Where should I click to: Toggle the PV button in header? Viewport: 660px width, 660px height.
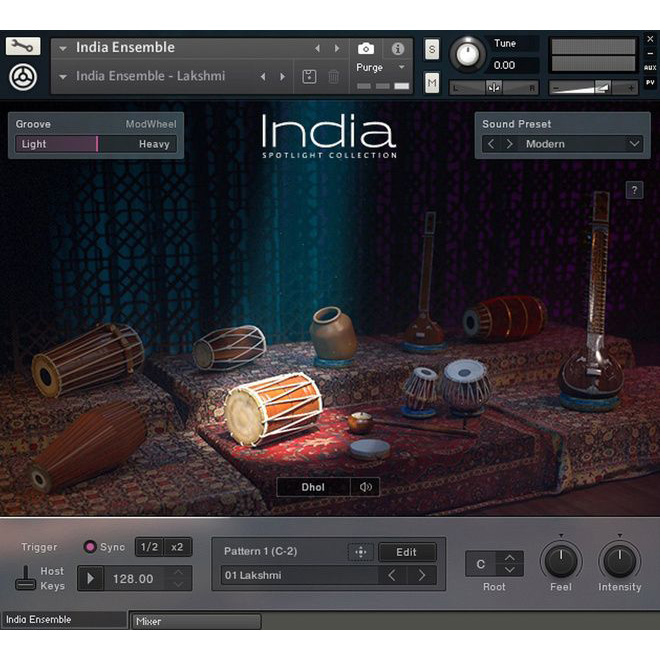pyautogui.click(x=650, y=82)
